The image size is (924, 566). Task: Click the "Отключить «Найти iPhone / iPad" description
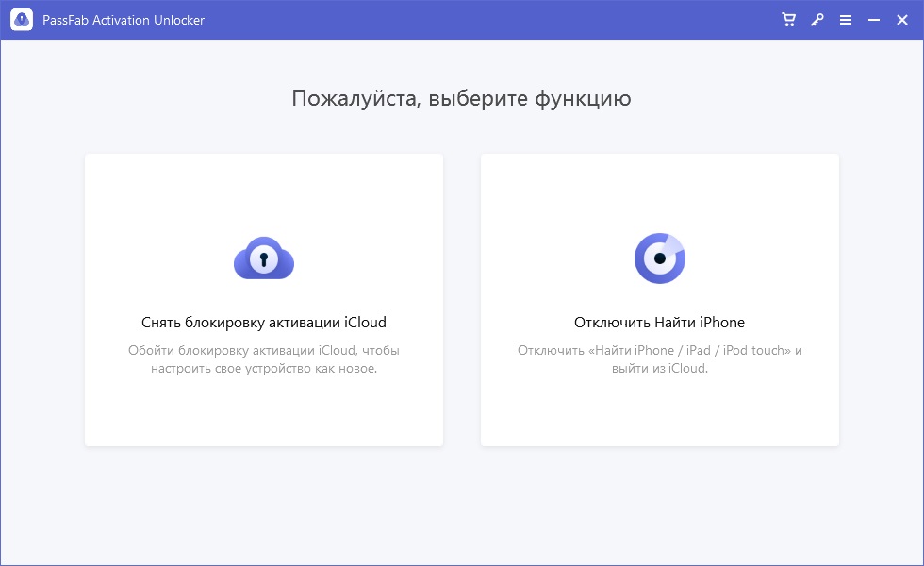659,359
